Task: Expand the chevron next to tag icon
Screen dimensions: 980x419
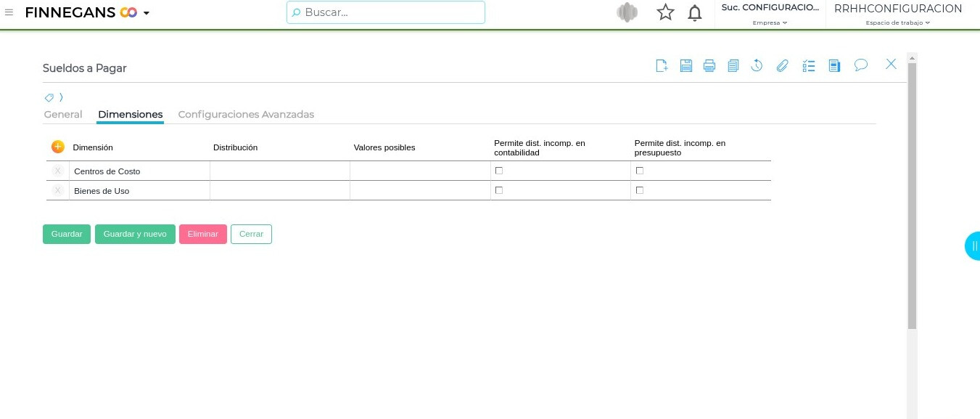Action: [62, 97]
